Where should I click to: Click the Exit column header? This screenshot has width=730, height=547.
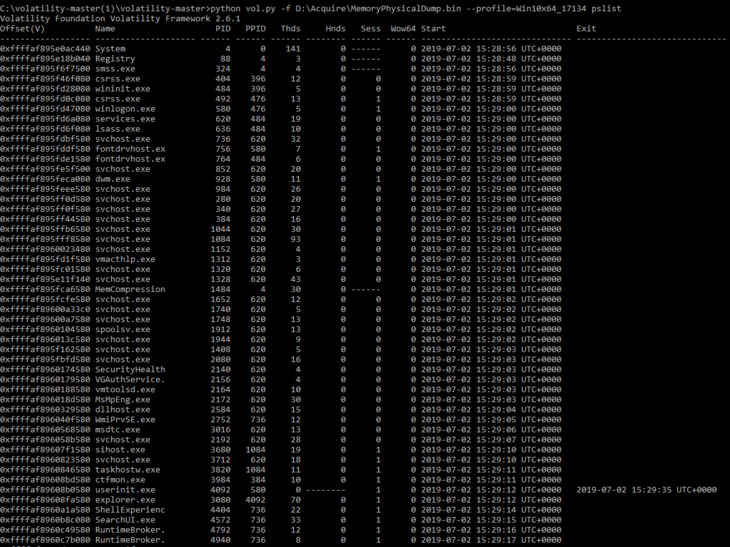click(x=586, y=28)
